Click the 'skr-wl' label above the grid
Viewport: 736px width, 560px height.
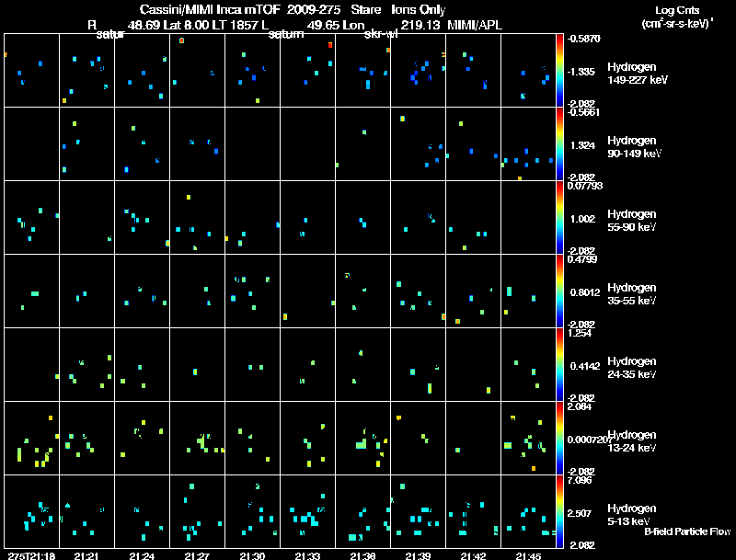[381, 34]
